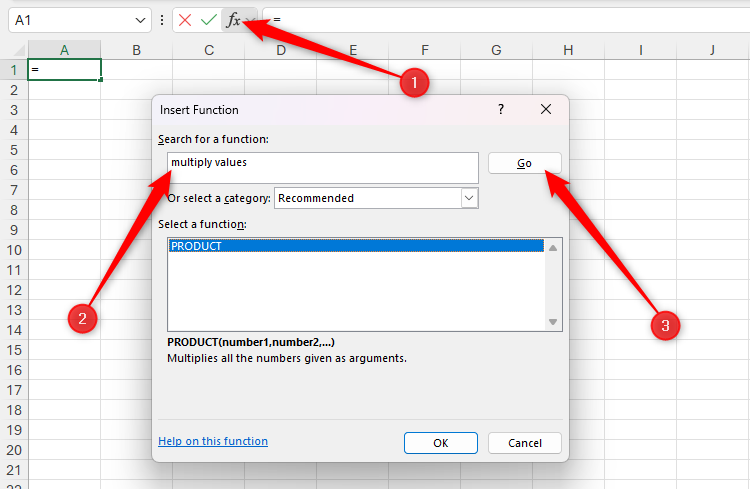Image resolution: width=750 pixels, height=489 pixels.
Task: Click the Search for a function field
Action: click(x=323, y=168)
